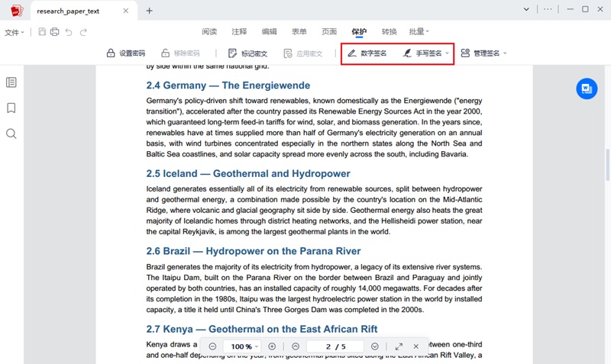This screenshot has height=364, width=611.
Task: Close the floating page toolbar
Action: (x=416, y=346)
